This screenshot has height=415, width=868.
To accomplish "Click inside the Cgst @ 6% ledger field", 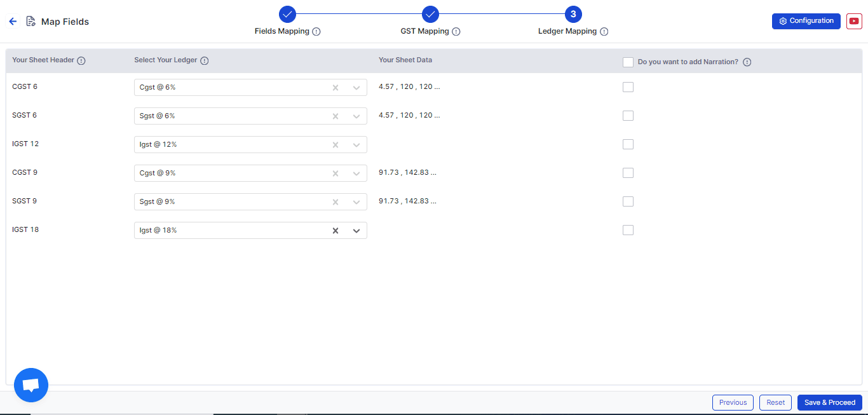I will tap(250, 88).
